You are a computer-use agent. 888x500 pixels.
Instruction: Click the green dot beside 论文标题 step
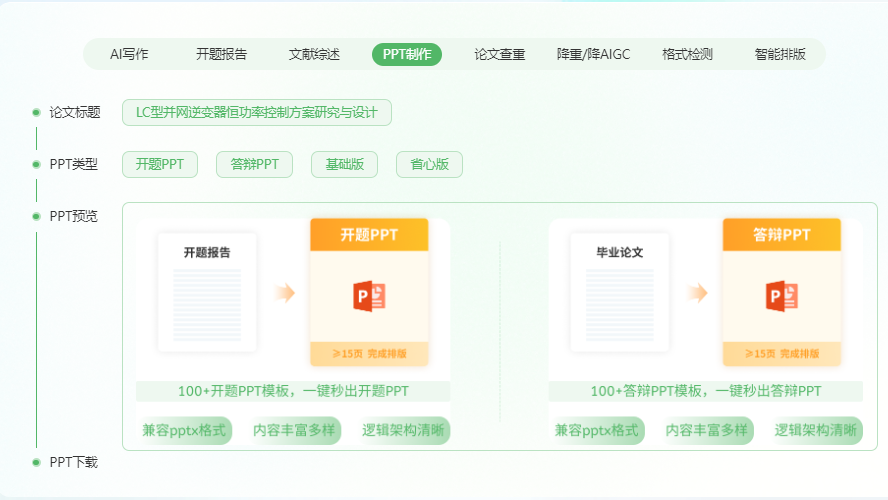coord(36,112)
